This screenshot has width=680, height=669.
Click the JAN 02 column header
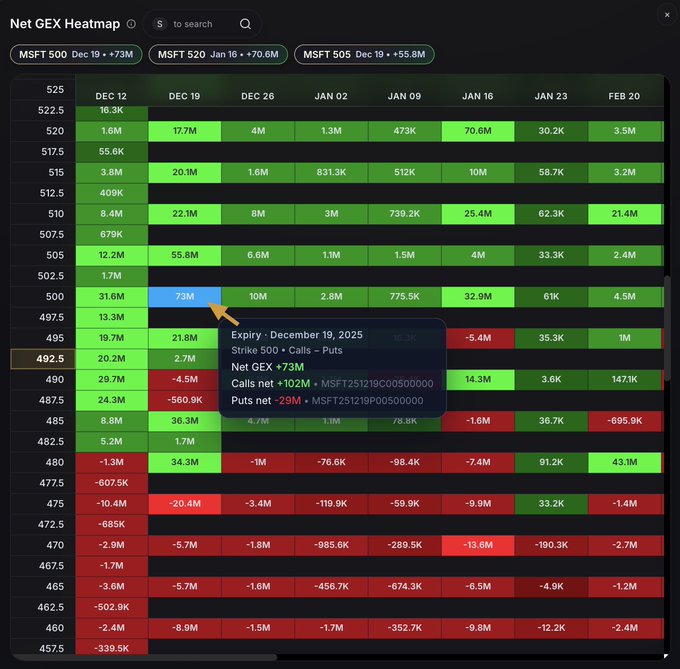[x=331, y=96]
